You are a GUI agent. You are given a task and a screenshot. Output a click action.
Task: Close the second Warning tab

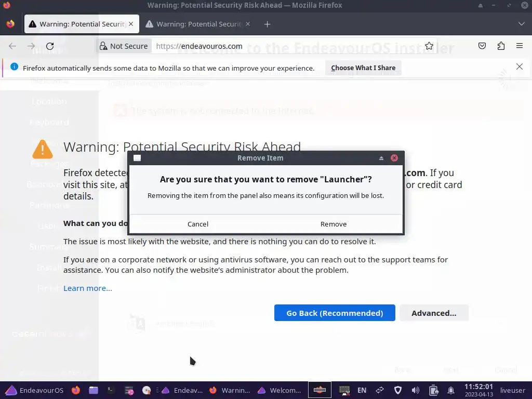tap(248, 24)
